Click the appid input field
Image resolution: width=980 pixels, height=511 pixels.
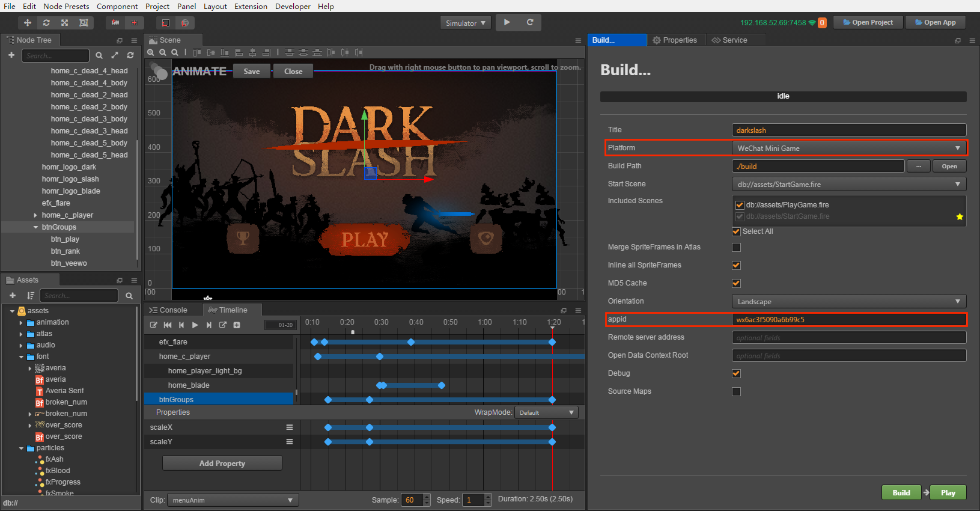pos(849,319)
